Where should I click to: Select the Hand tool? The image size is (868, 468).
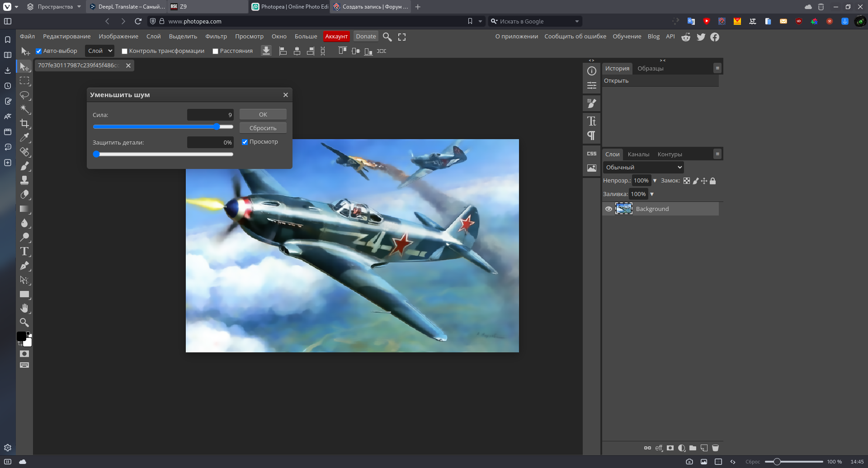click(24, 309)
